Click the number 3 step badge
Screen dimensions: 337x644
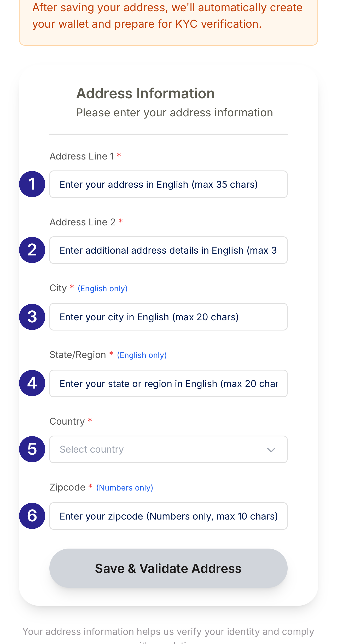click(x=32, y=317)
